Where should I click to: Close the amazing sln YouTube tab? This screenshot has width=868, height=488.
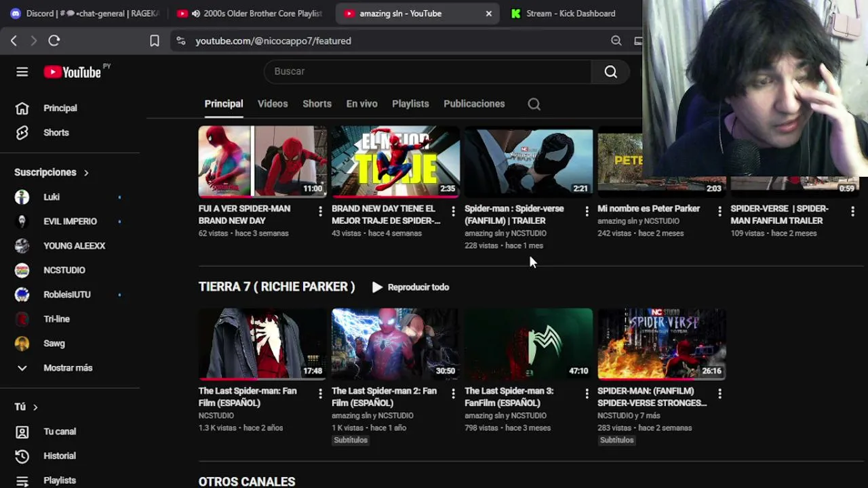(x=489, y=14)
